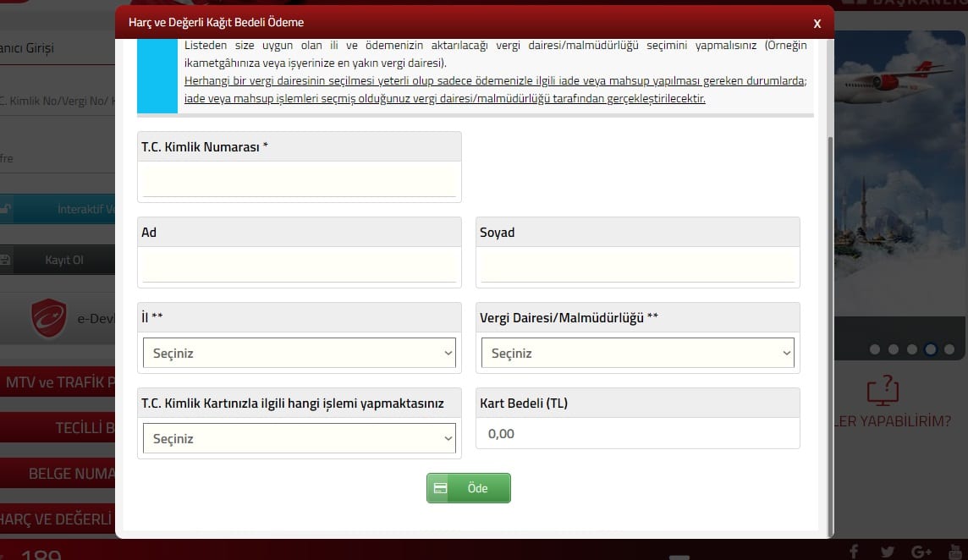Open the Twitter social link icon
968x560 pixels.
pos(887,552)
